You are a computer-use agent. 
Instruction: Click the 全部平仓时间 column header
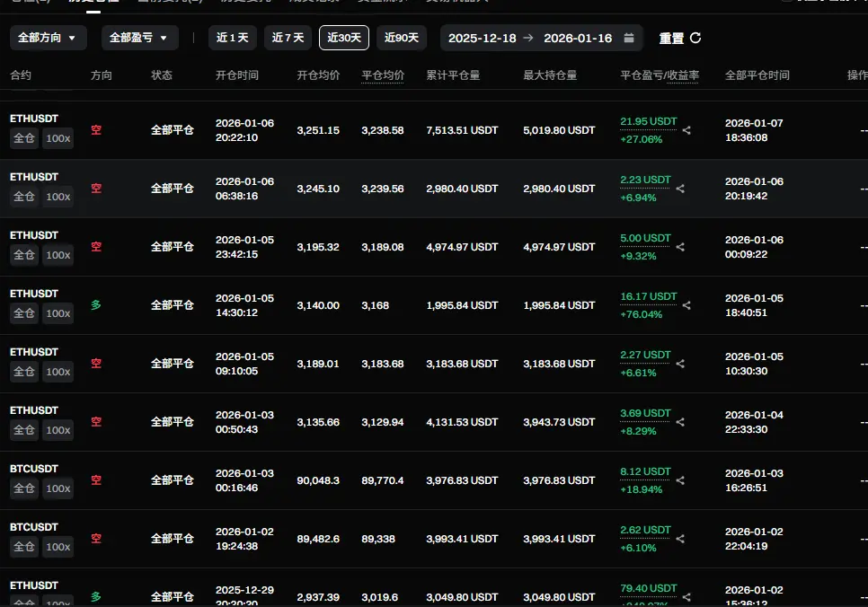pyautogui.click(x=757, y=75)
